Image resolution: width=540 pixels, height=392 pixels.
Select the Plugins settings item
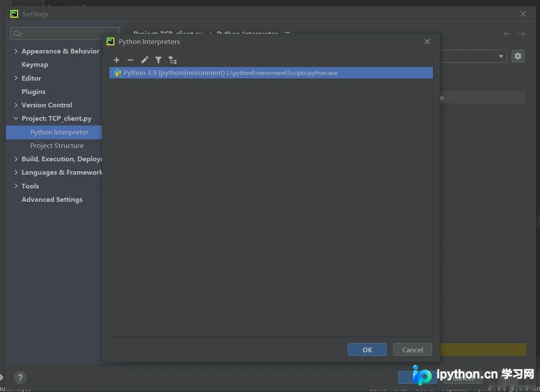33,91
